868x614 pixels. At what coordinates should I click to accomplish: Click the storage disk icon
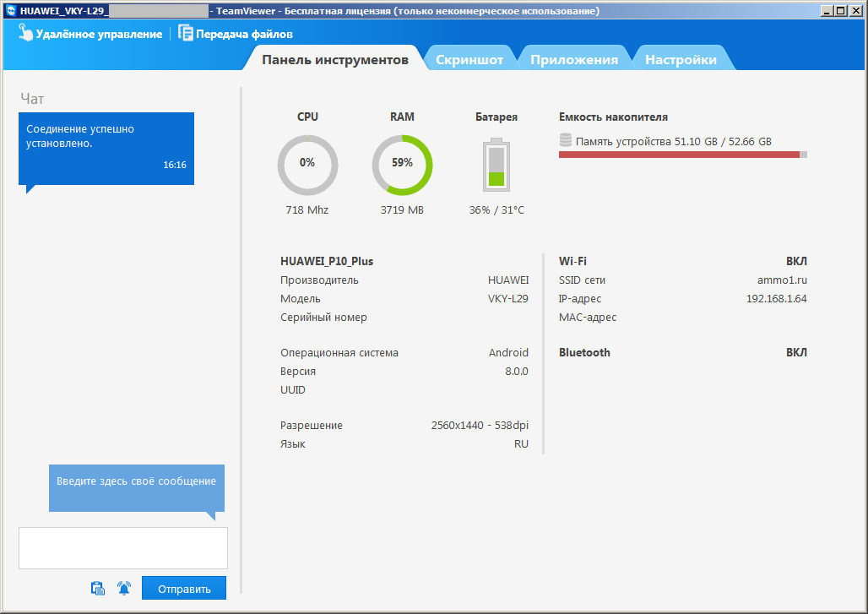point(565,140)
